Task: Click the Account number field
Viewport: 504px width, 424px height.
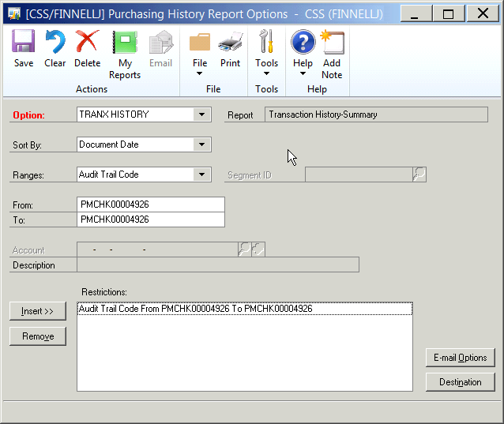Action: (157, 250)
